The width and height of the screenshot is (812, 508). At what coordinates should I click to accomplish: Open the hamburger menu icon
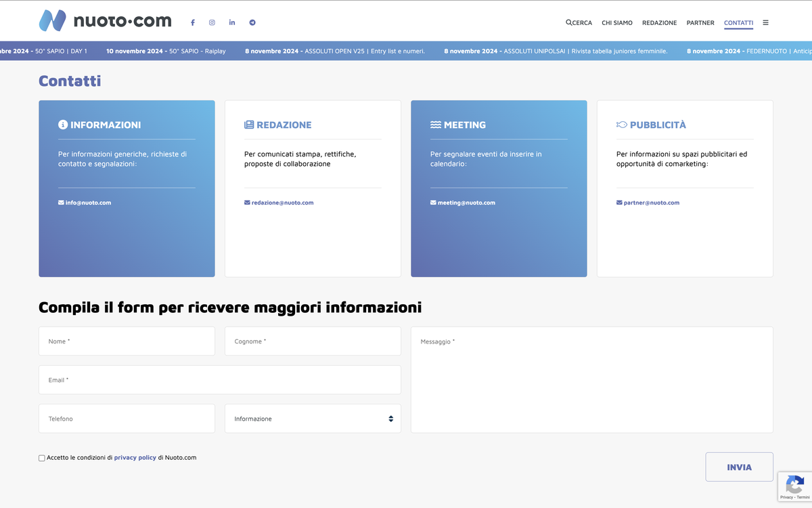765,22
